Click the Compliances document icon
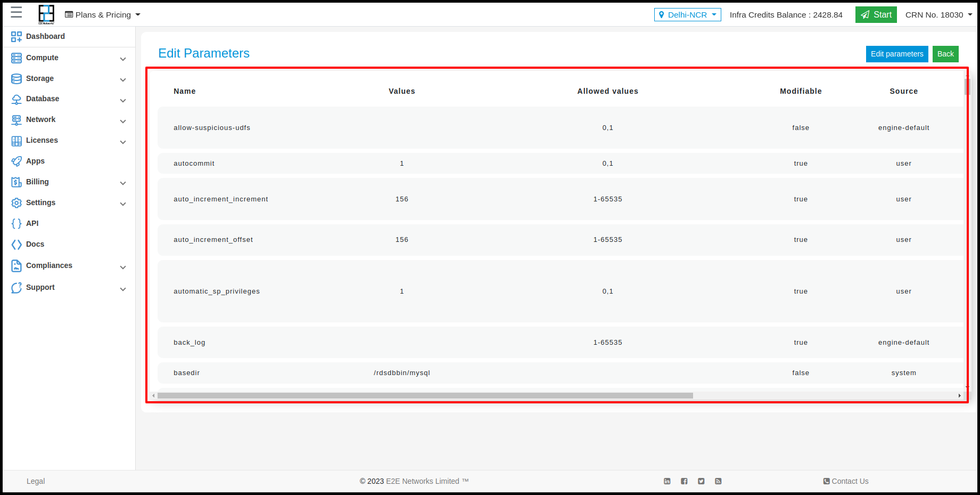The height and width of the screenshot is (495, 980). coord(17,265)
